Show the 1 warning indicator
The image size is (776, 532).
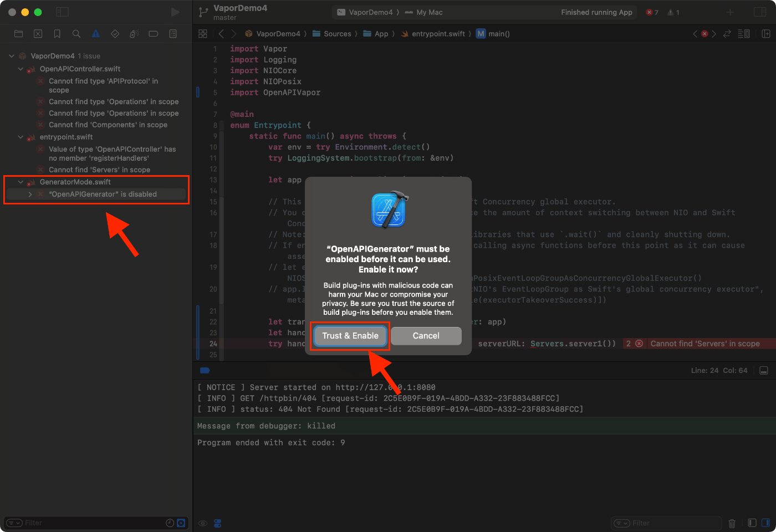tap(673, 12)
